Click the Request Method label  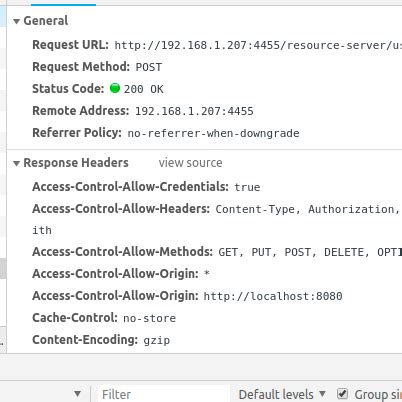(x=81, y=67)
